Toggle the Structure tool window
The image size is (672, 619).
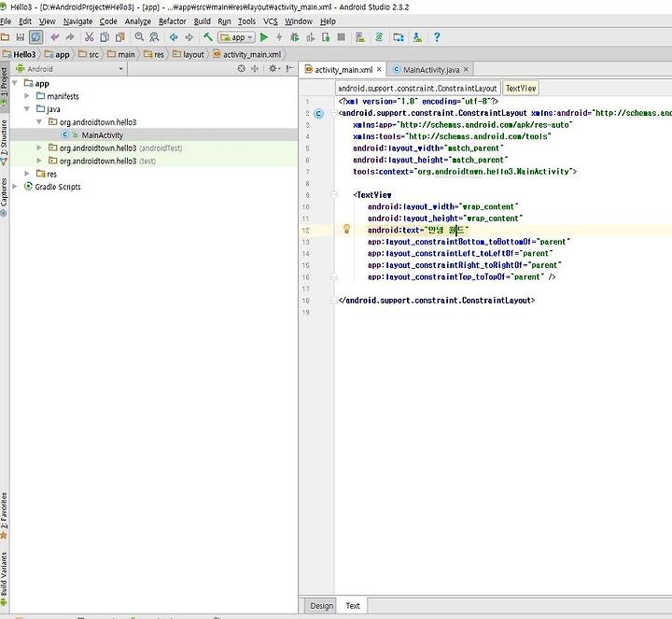5,142
